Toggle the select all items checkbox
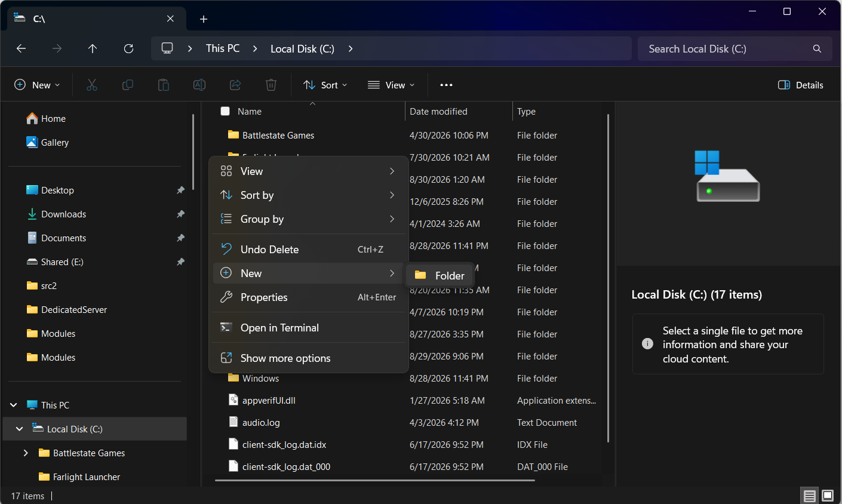 pos(225,111)
